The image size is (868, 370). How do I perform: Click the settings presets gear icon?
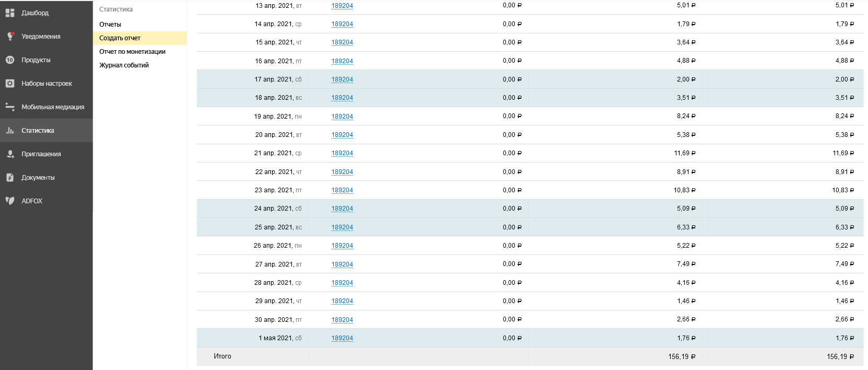(x=10, y=83)
